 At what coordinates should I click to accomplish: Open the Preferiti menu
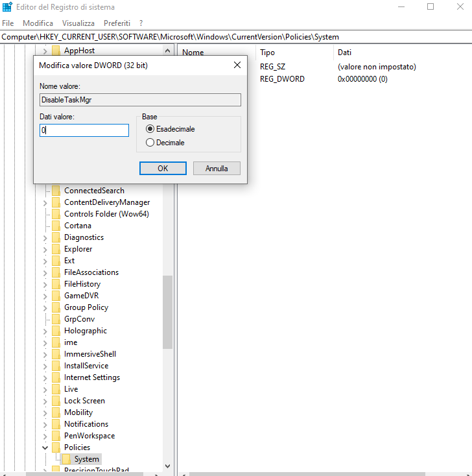(x=117, y=23)
